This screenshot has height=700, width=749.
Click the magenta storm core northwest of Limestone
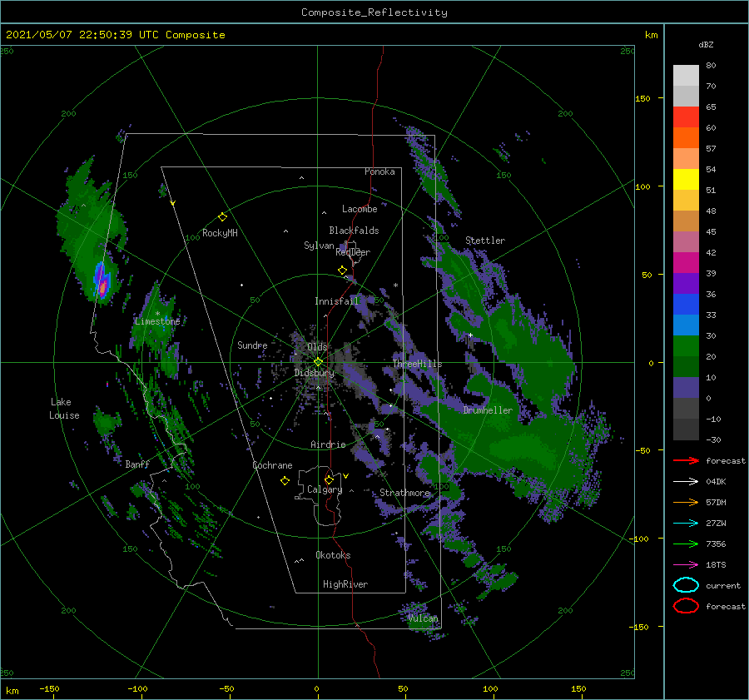click(x=102, y=287)
